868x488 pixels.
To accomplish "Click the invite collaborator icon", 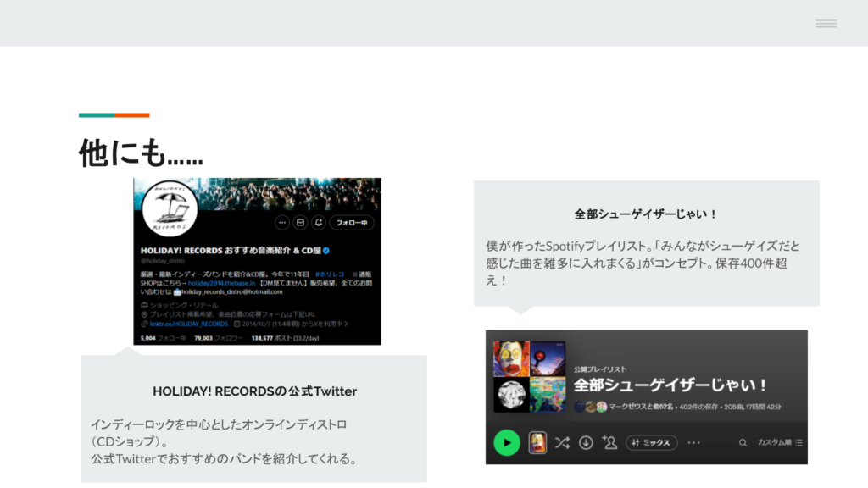I will click(x=609, y=442).
